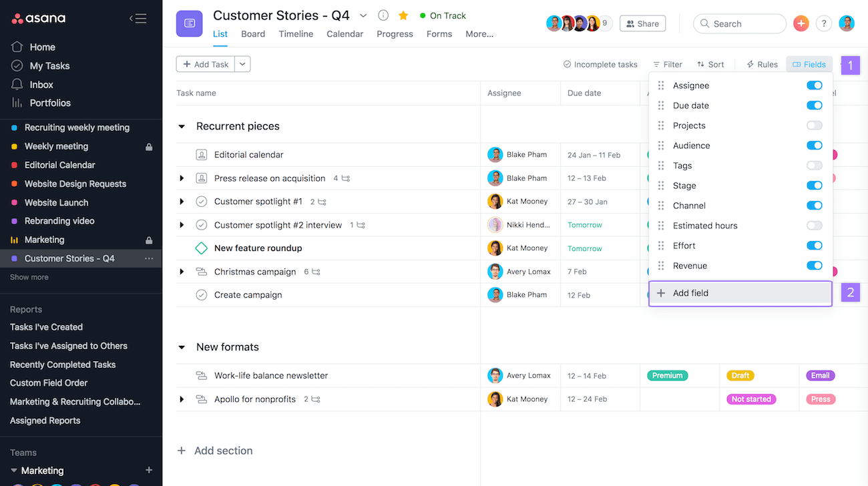The width and height of the screenshot is (868, 486).
Task: Click into the Search field
Action: point(740,23)
